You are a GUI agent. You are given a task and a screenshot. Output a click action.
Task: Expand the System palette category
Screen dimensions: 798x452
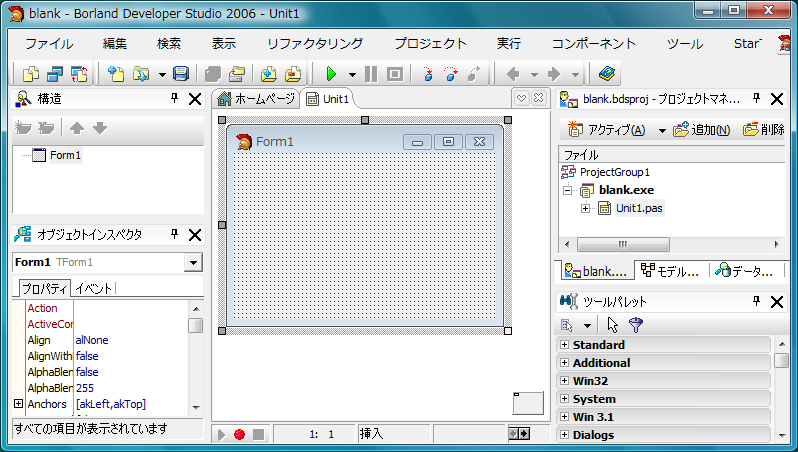pos(564,399)
